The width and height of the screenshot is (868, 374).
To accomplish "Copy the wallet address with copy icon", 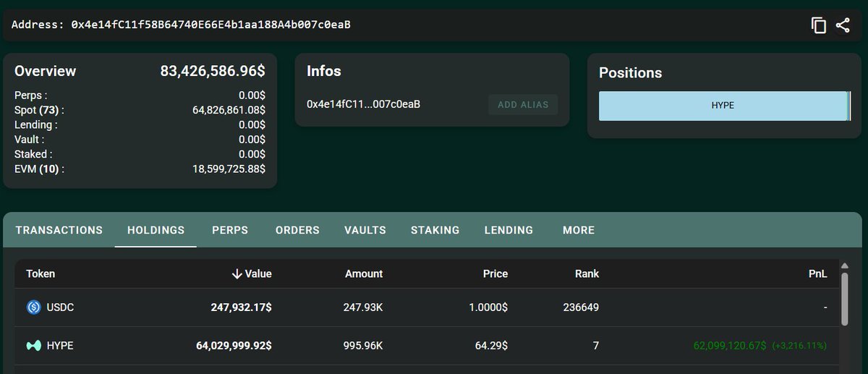I will coord(819,25).
